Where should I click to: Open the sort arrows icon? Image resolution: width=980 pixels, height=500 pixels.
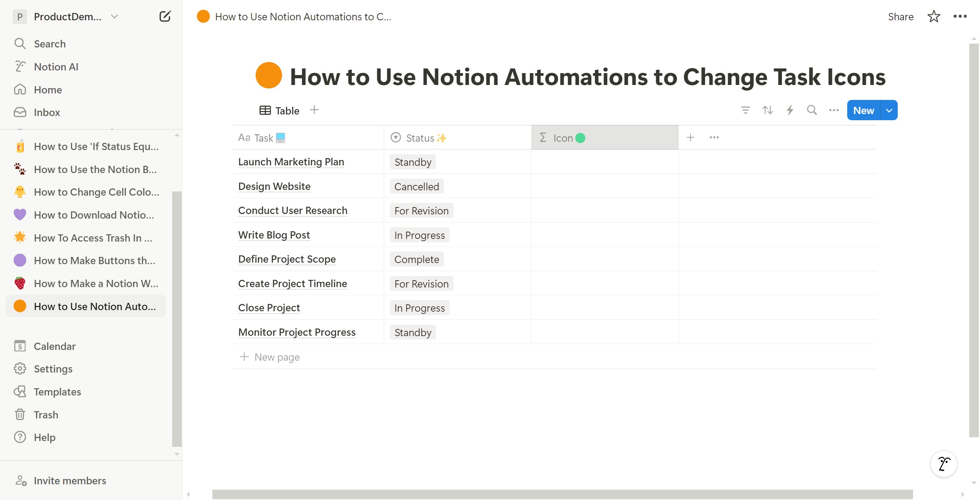click(768, 111)
